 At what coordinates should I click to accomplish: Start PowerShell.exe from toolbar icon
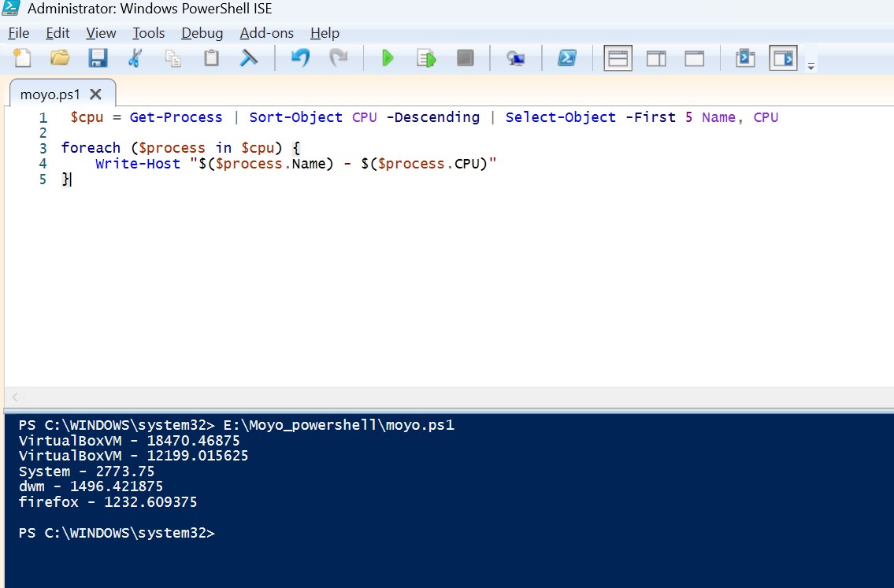[x=567, y=57]
